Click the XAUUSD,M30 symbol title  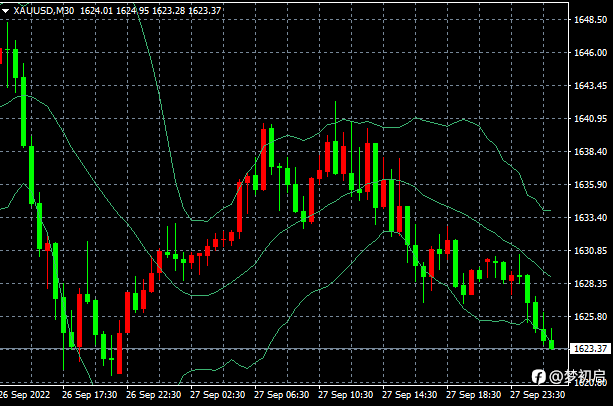tap(44, 11)
